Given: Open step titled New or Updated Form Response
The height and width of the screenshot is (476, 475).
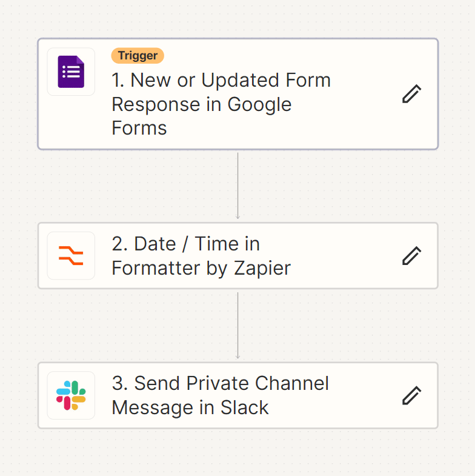Looking at the screenshot, I should pyautogui.click(x=221, y=104).
